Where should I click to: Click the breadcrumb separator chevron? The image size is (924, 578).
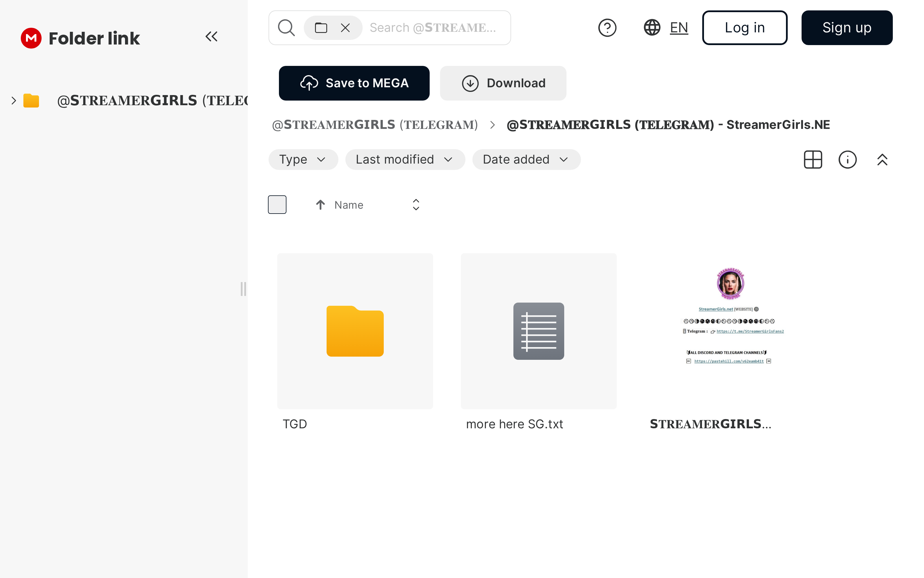tap(492, 125)
